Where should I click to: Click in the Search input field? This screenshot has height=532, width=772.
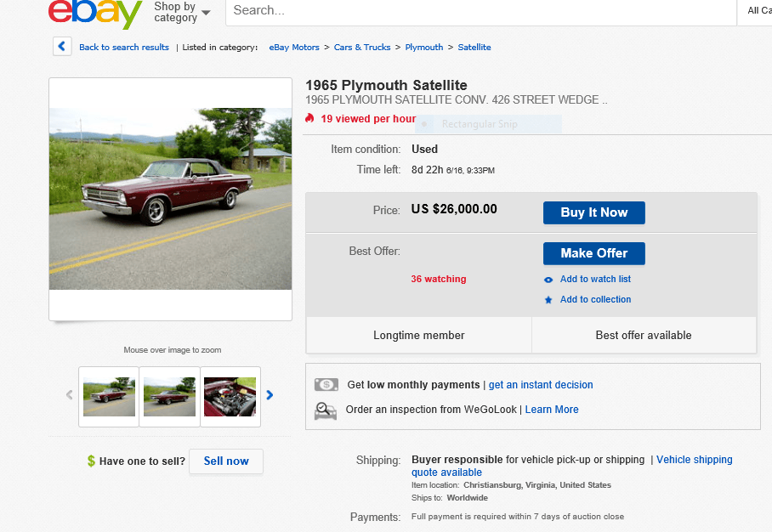[x=481, y=11]
